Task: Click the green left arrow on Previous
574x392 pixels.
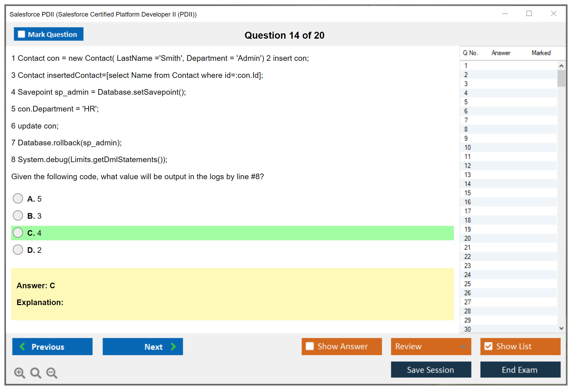Action: click(x=22, y=346)
